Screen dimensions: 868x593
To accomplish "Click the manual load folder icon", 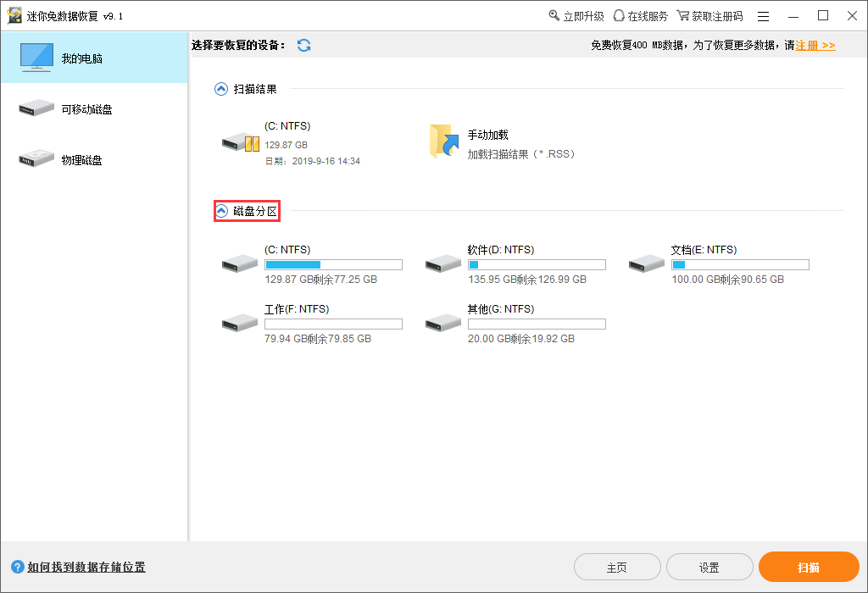I will coord(444,141).
